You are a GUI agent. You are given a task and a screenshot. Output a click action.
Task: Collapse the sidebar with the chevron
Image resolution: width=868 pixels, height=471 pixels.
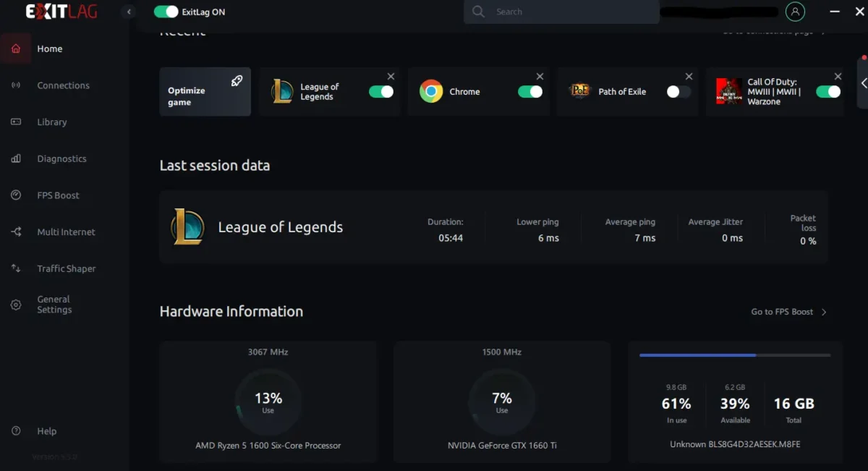click(x=129, y=12)
